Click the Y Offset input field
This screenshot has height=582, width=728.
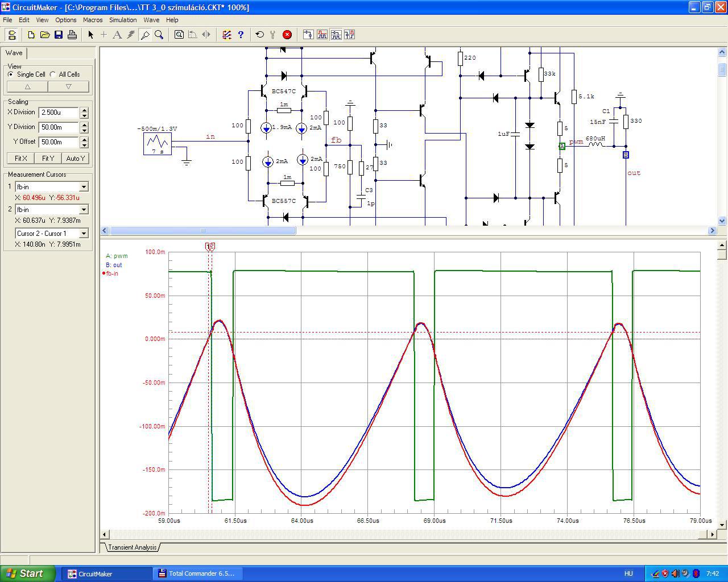pyautogui.click(x=58, y=142)
